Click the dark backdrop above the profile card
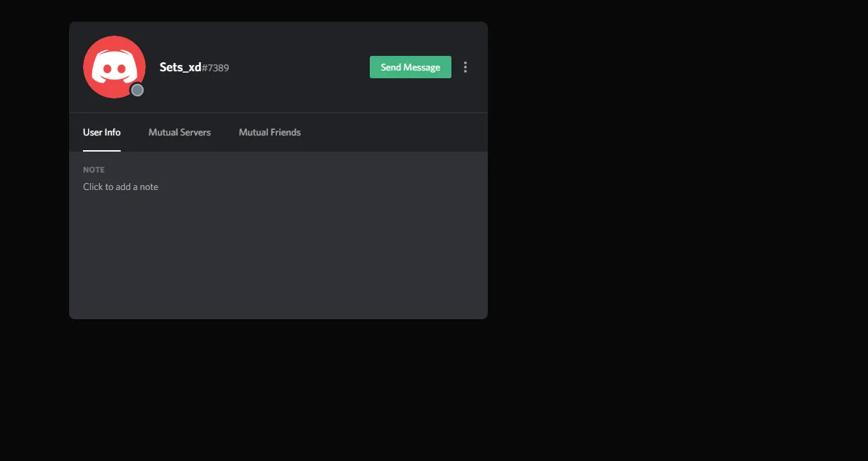Screen dimensions: 868x461 coord(279,10)
